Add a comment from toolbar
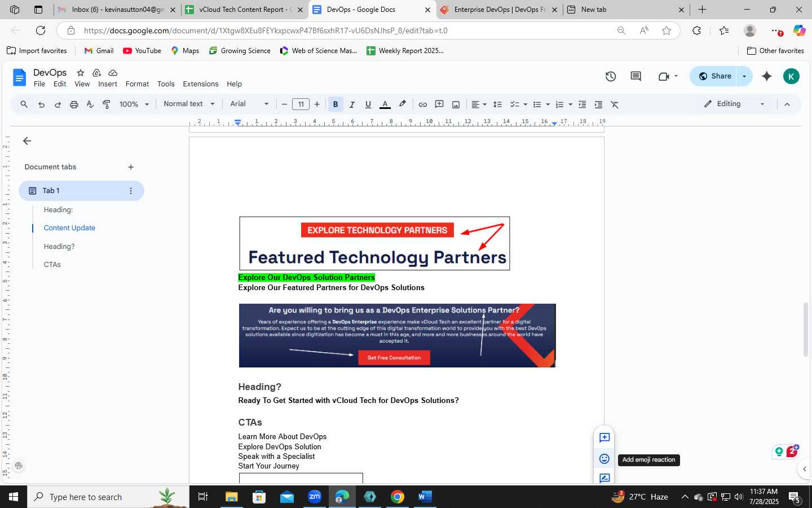Screen dimensions: 812x508 pos(439,104)
